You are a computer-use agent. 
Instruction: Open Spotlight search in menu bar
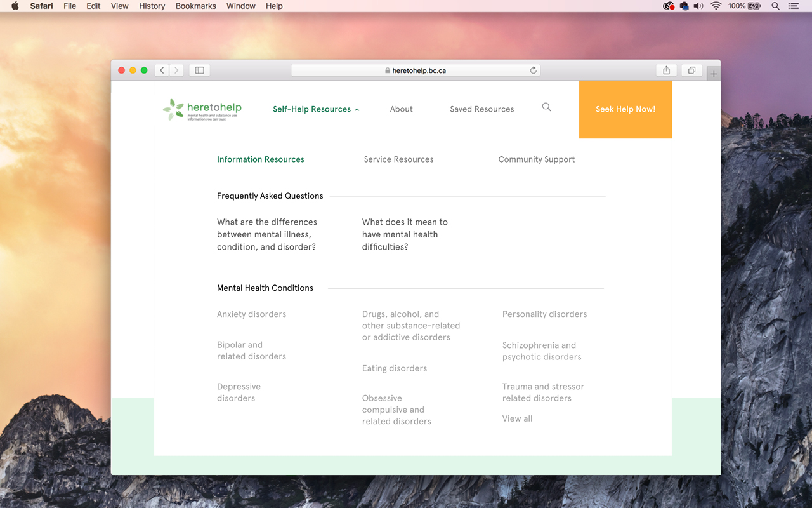click(x=775, y=6)
